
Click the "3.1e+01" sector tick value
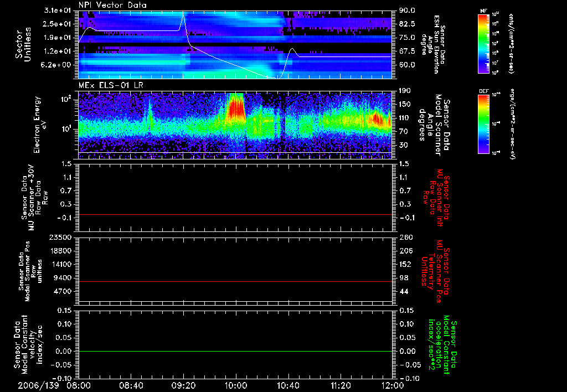[x=59, y=11]
